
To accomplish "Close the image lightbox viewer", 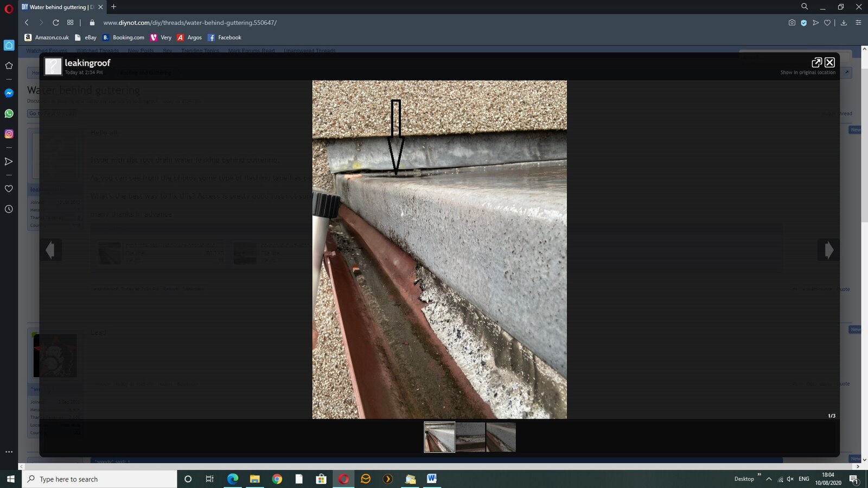I will [x=829, y=62].
